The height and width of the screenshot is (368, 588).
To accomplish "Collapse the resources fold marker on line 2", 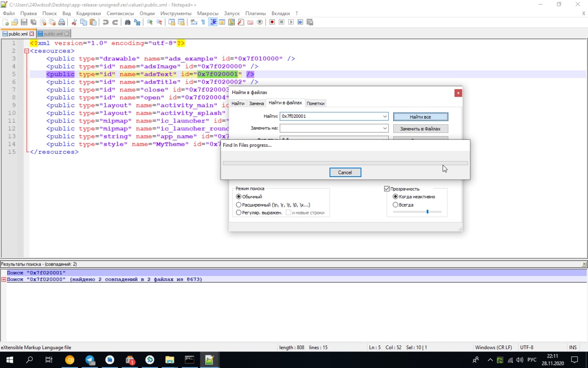I will 27,51.
